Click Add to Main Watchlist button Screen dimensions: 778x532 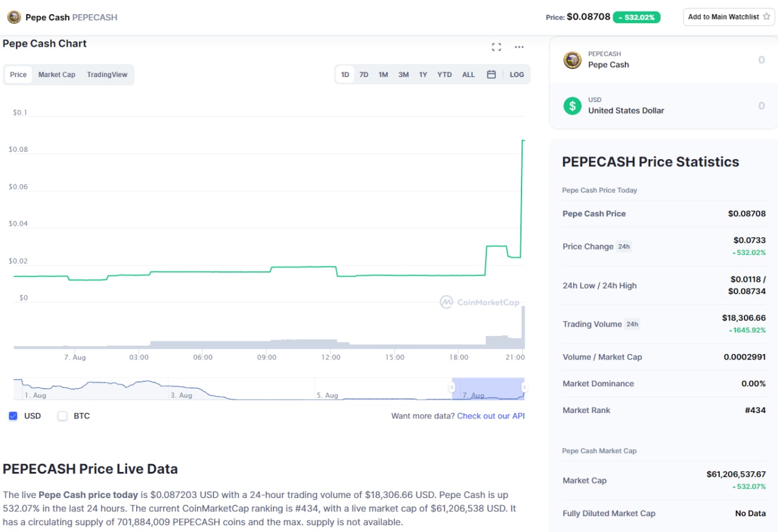[729, 17]
